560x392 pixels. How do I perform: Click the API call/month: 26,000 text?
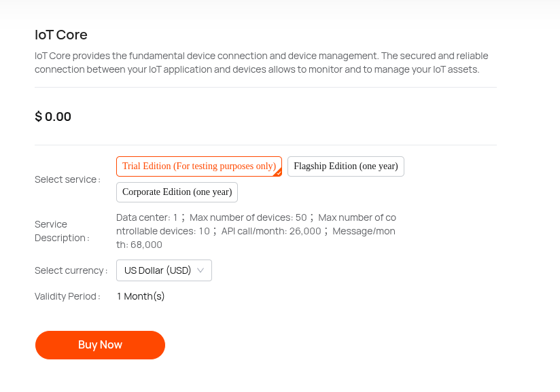pos(271,231)
